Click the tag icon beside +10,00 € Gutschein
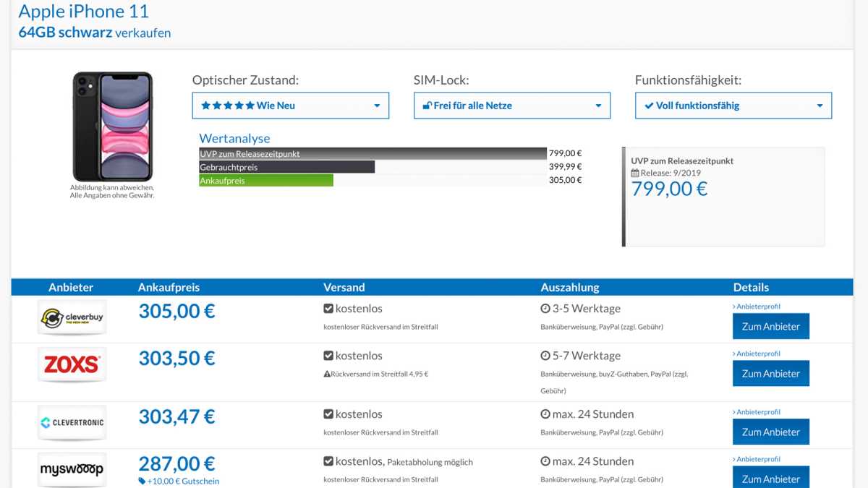 tap(142, 481)
